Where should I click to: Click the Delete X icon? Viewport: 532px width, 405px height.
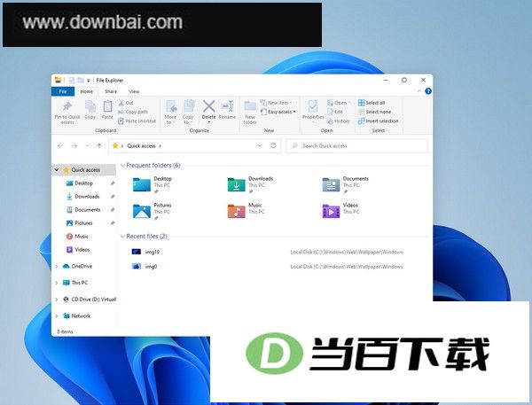(208, 106)
